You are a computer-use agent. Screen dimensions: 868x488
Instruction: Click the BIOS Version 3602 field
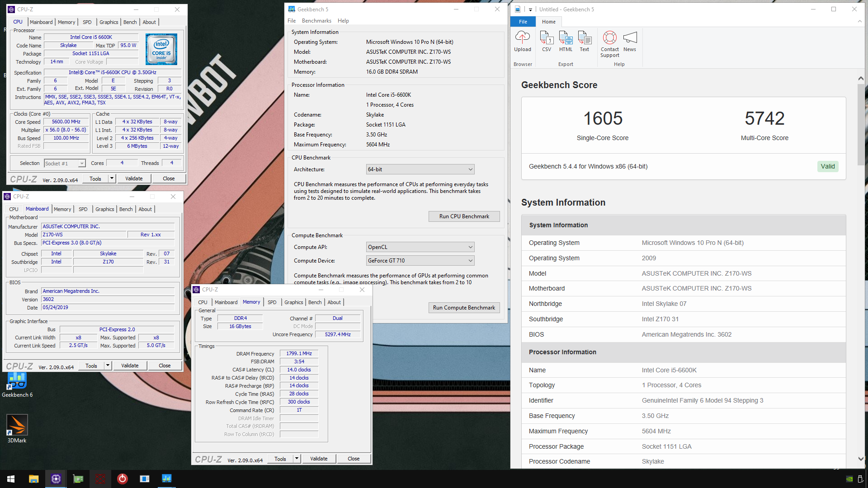108,300
